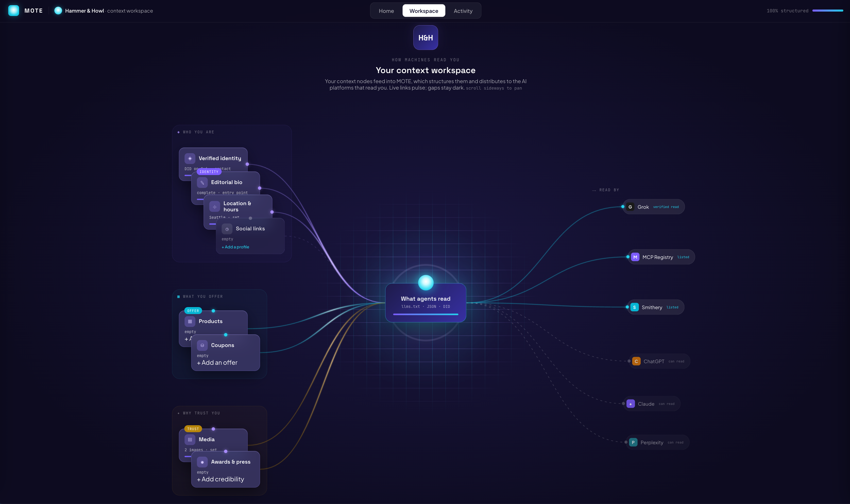
Task: Click the Claude icon
Action: (x=631, y=404)
